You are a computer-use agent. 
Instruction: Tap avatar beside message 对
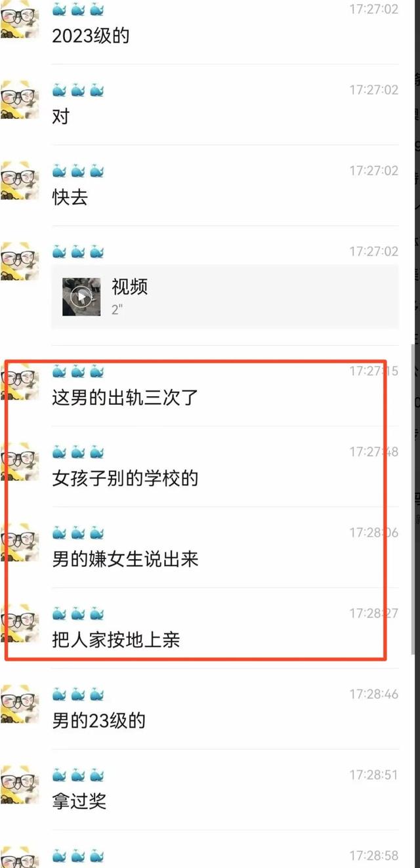18,100
